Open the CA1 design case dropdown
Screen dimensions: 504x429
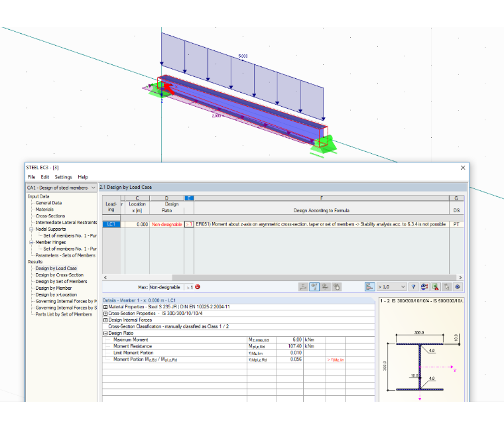tap(62, 188)
